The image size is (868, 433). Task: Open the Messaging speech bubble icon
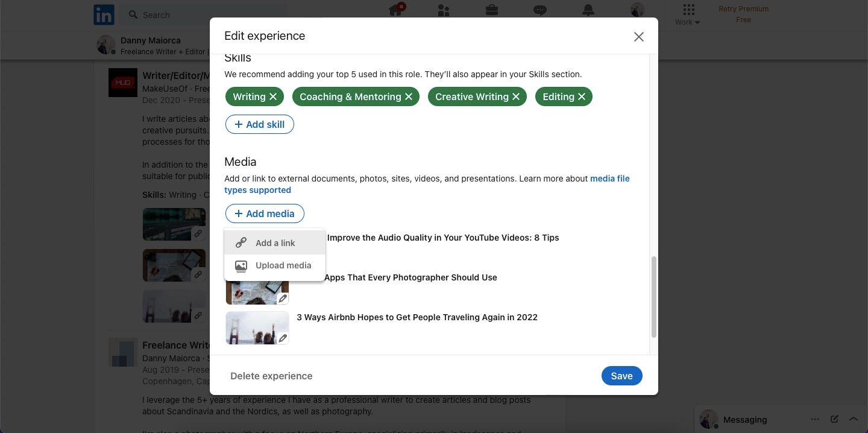[539, 10]
